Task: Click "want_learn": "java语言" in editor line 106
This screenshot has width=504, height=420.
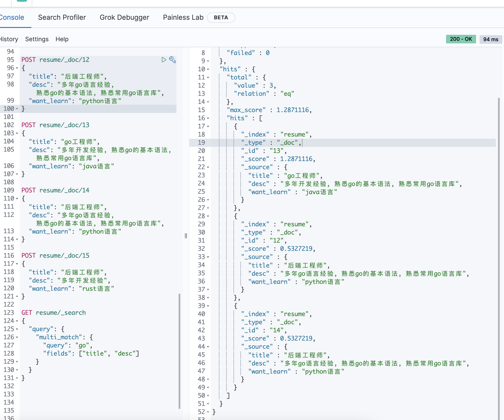Action: tap(71, 166)
